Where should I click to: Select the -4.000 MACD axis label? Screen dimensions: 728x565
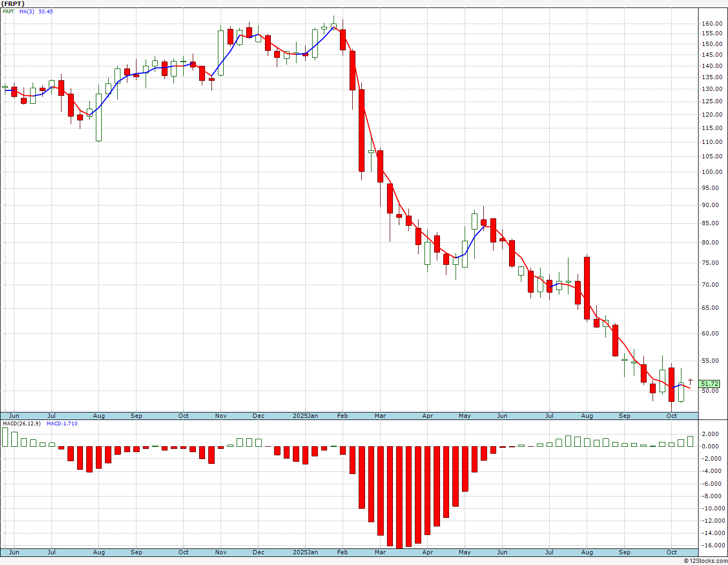point(710,471)
